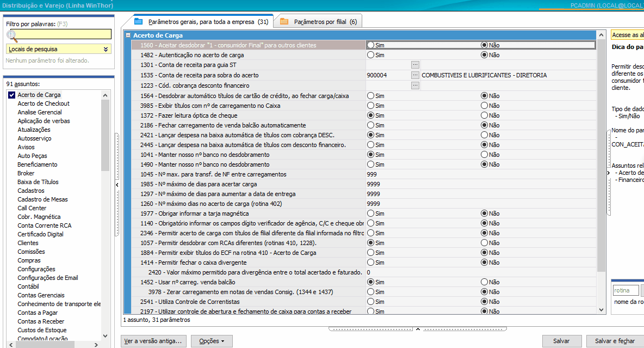The height and width of the screenshot is (348, 644).
Task: Open lookup button for 1535 sobra do acerto
Action: click(415, 75)
